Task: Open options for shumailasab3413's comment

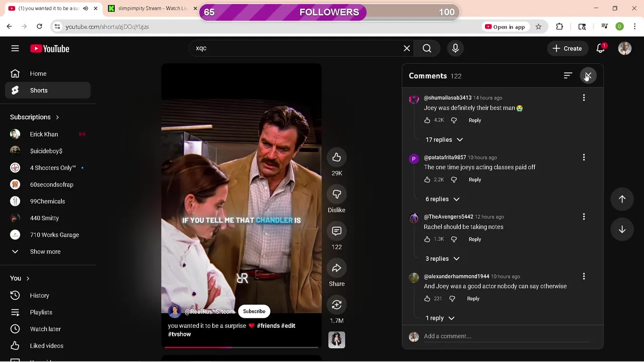Action: (x=584, y=98)
